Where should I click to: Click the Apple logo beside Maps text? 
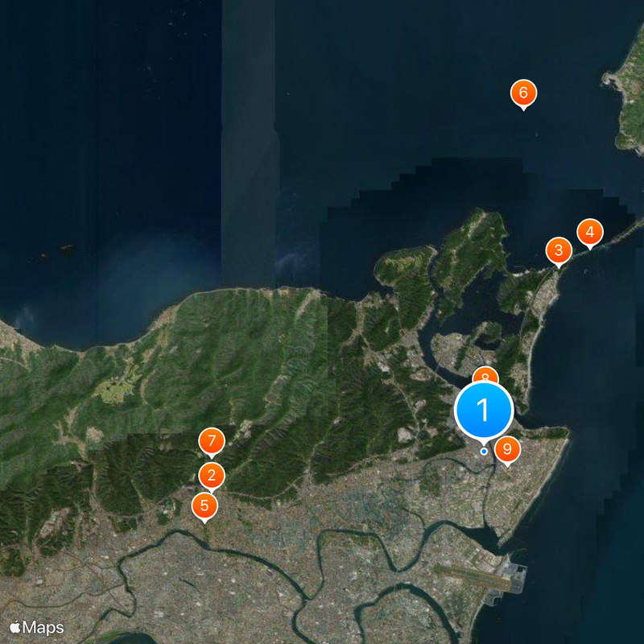click(15, 626)
